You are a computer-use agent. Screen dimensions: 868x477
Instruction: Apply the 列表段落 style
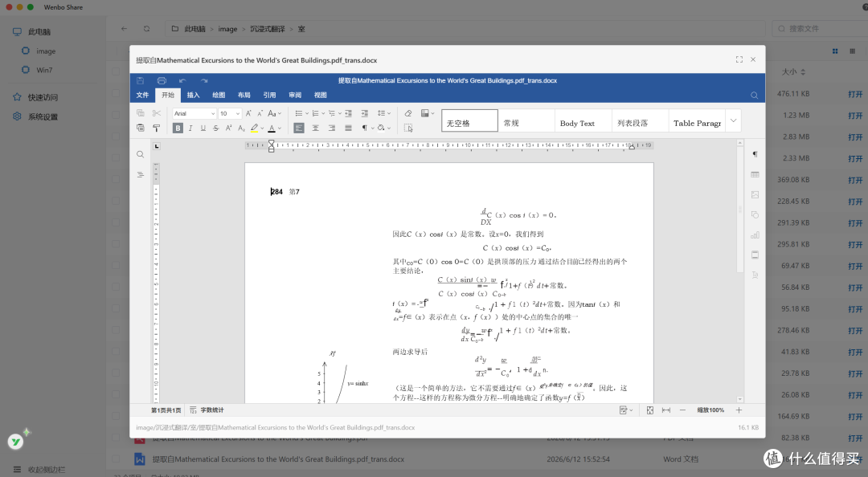point(640,120)
